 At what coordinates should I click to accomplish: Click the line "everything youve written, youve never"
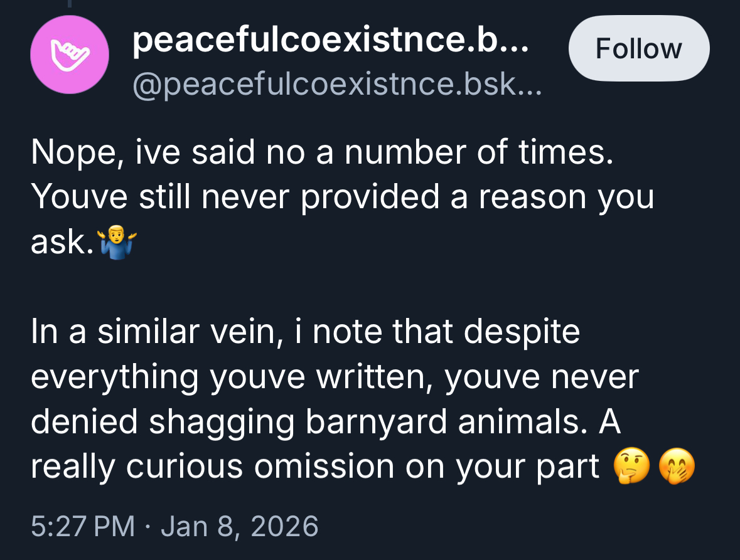334,377
